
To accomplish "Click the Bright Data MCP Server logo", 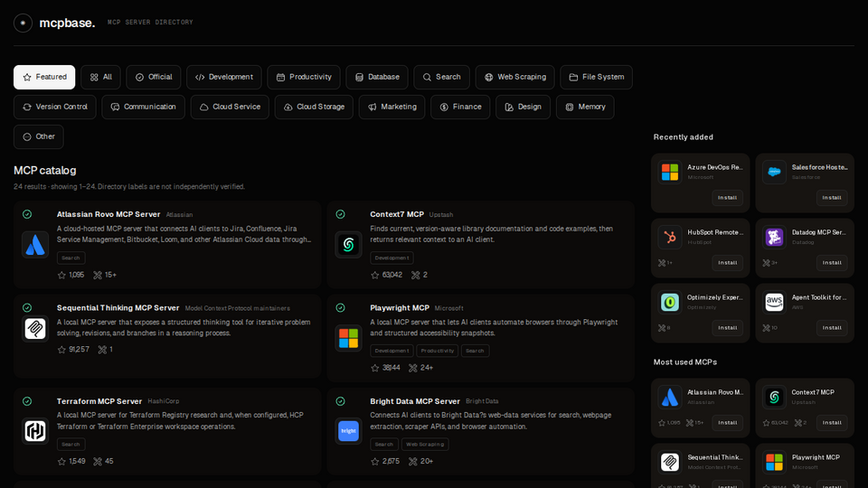I will click(x=349, y=431).
